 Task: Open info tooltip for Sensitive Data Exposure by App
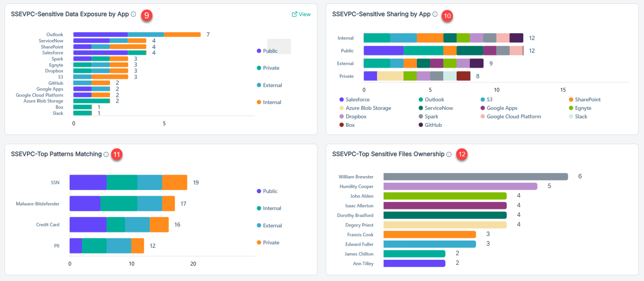tap(133, 14)
